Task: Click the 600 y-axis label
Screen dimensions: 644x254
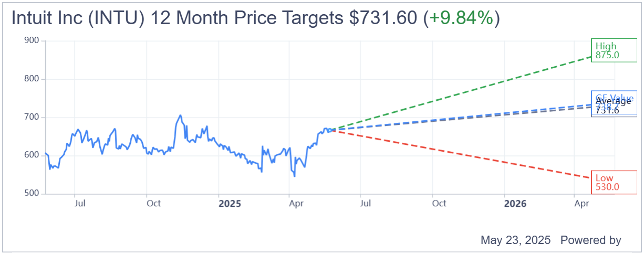Action: point(32,155)
